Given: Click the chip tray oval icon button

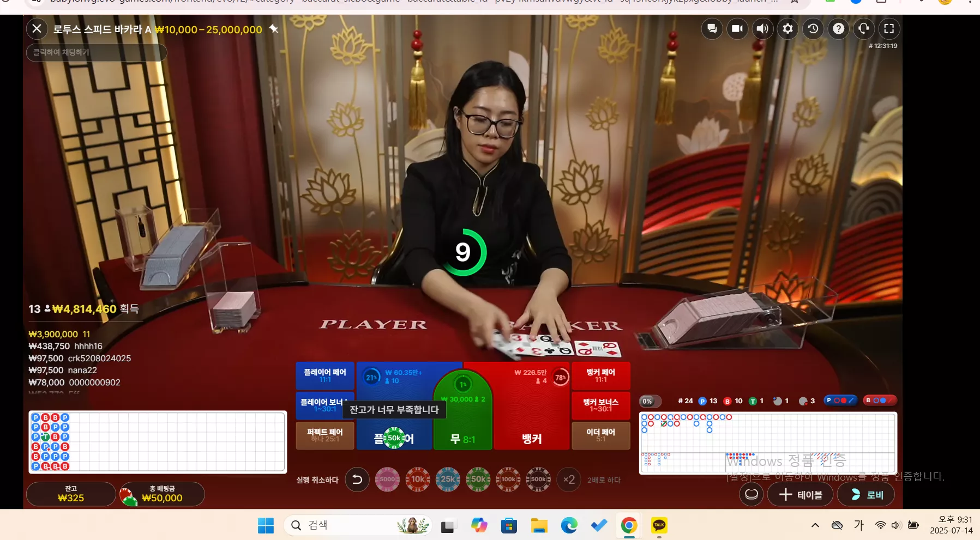Looking at the screenshot, I should (x=751, y=494).
